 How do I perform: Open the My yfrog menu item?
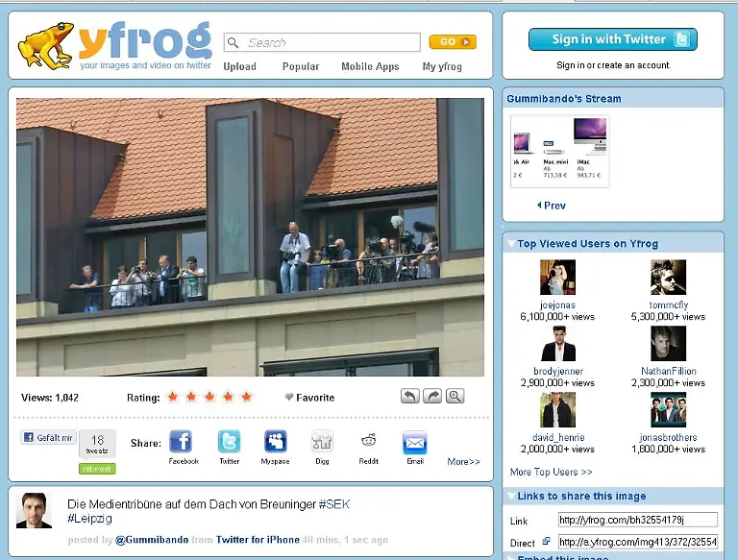[x=442, y=66]
